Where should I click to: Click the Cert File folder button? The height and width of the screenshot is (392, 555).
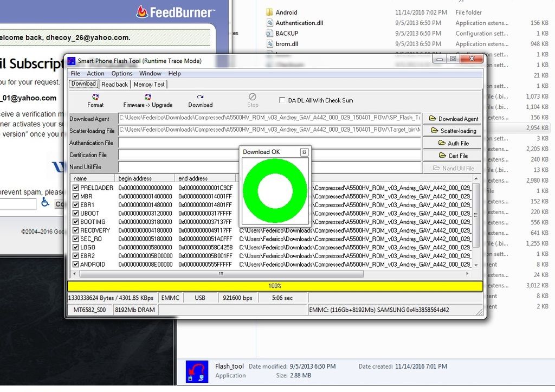(453, 156)
